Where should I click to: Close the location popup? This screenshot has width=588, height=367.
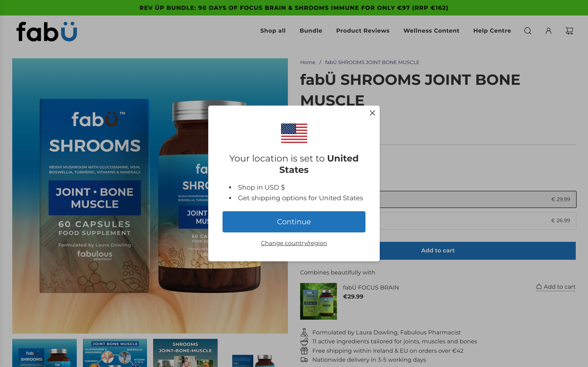coord(372,113)
